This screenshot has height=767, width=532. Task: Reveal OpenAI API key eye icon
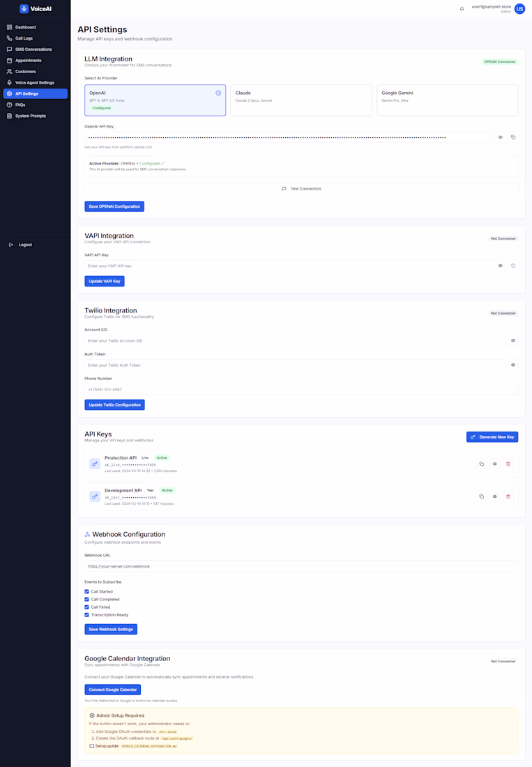500,137
